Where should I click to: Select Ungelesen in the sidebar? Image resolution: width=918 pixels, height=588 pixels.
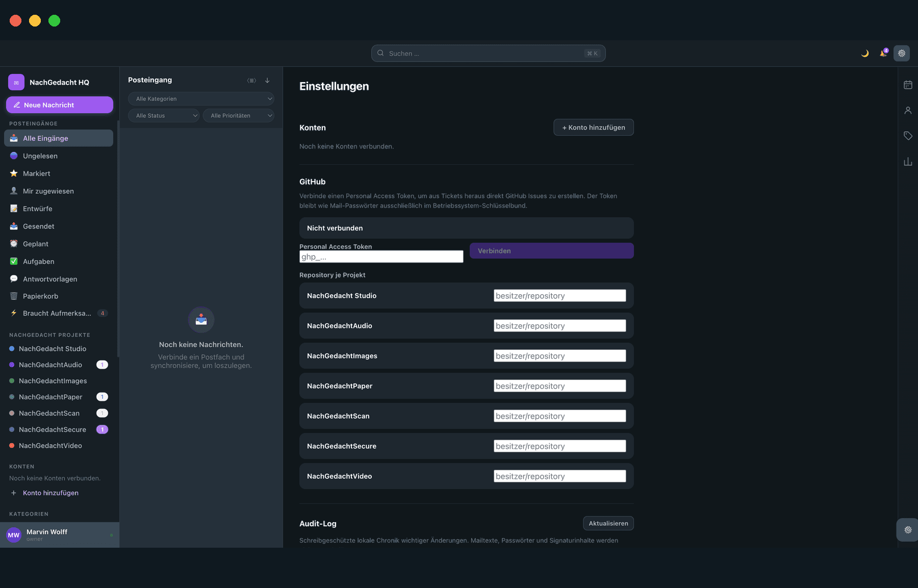(x=59, y=156)
